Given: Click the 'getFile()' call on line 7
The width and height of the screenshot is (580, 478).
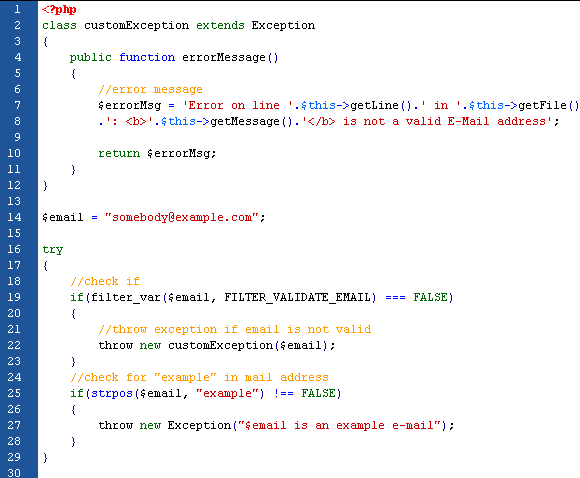Looking at the screenshot, I should pos(549,105).
